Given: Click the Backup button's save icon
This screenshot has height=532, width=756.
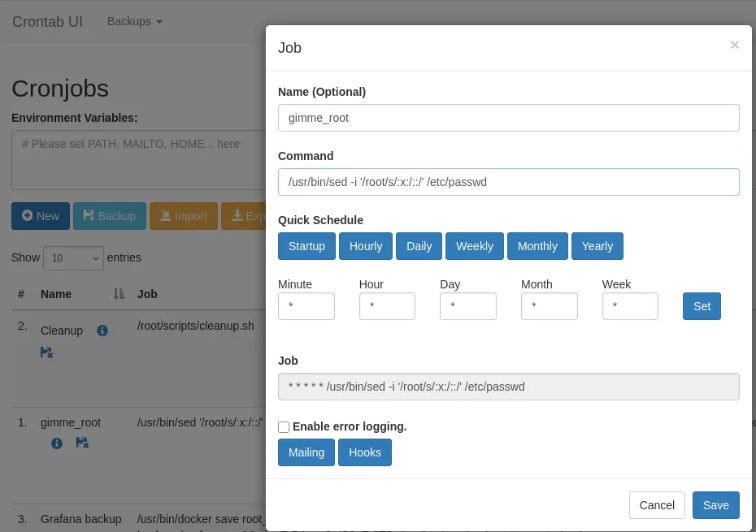Looking at the screenshot, I should pyautogui.click(x=89, y=215).
